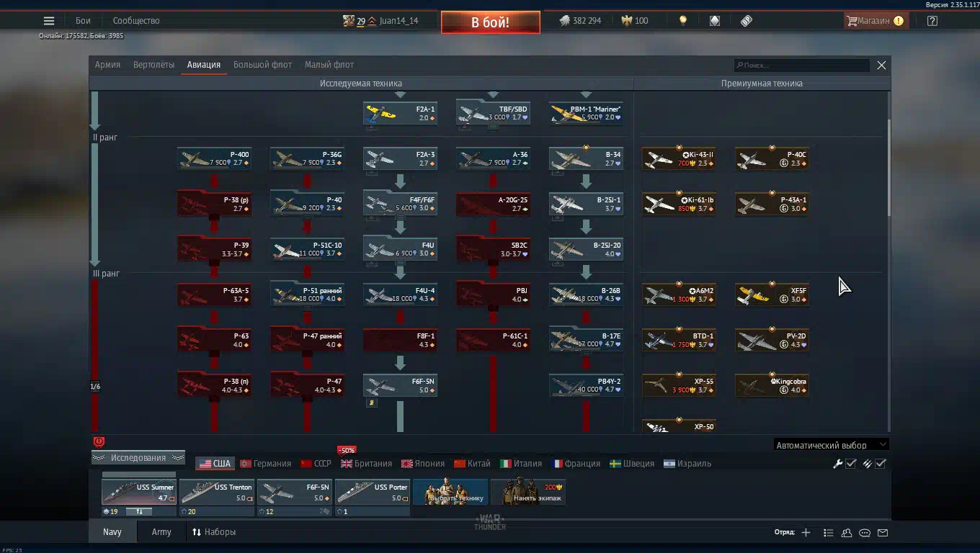Select the Израиль nation
This screenshot has height=553, width=980.
[687, 464]
